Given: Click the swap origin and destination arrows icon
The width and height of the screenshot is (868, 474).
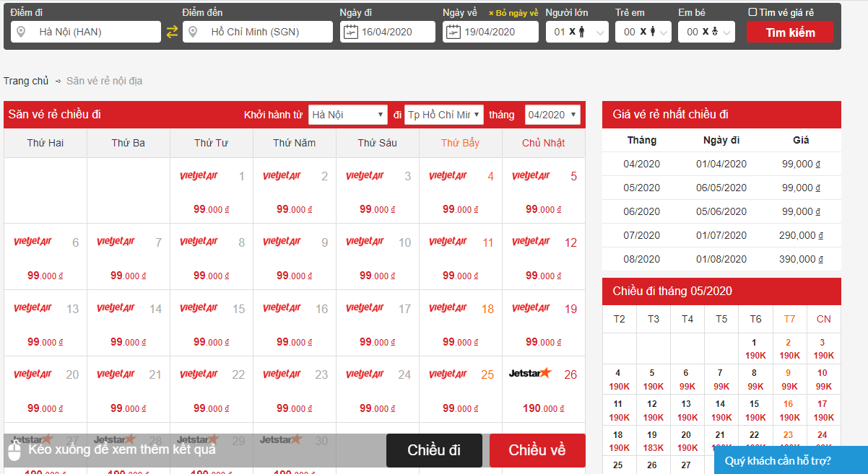Looking at the screenshot, I should coord(172,32).
